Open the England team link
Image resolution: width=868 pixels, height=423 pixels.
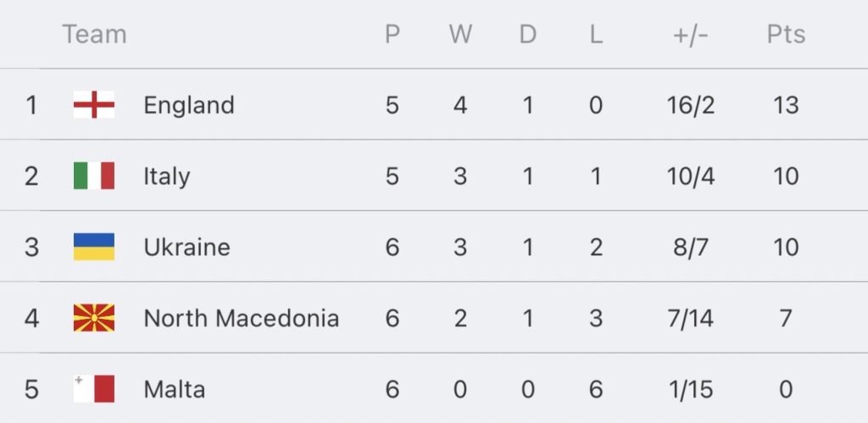point(189,105)
